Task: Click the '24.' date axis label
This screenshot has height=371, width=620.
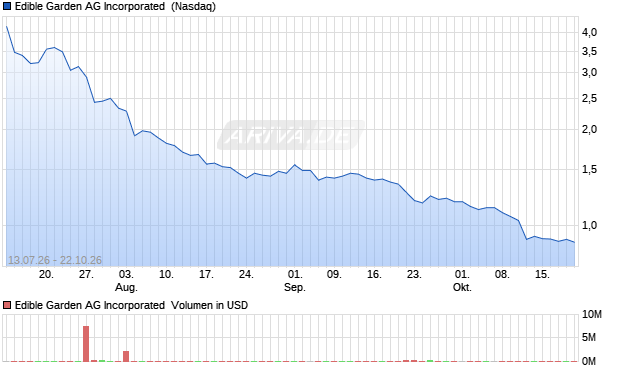Action: tap(246, 274)
